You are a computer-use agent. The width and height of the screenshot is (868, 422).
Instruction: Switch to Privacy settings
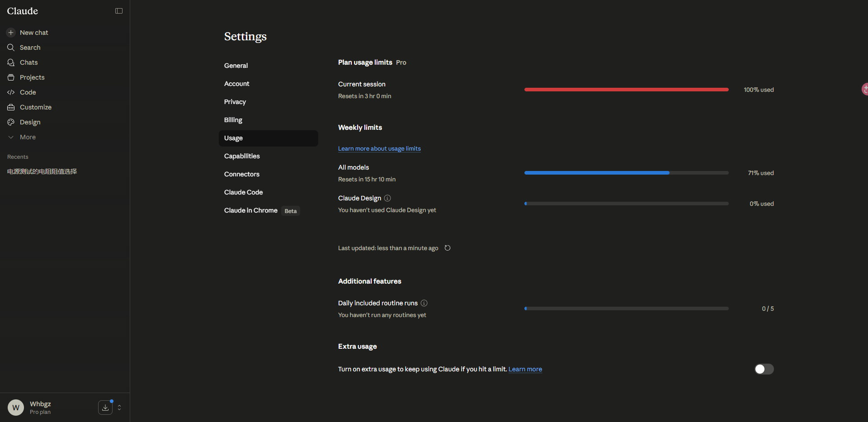click(269, 102)
